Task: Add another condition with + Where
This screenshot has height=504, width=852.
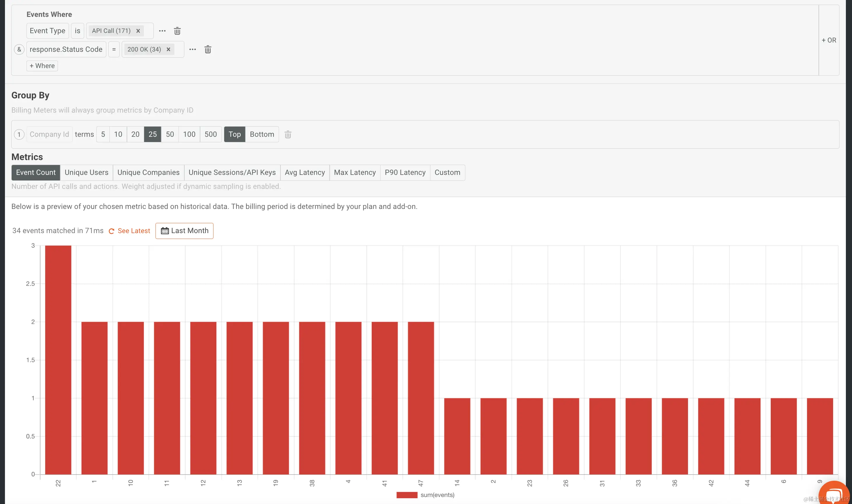Action: pos(42,66)
